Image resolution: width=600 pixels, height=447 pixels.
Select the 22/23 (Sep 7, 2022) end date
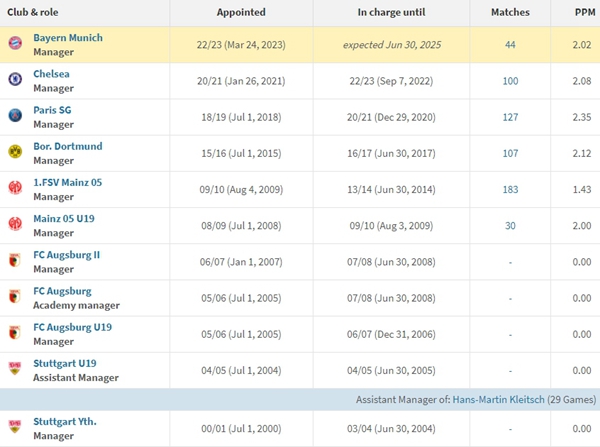(x=391, y=81)
